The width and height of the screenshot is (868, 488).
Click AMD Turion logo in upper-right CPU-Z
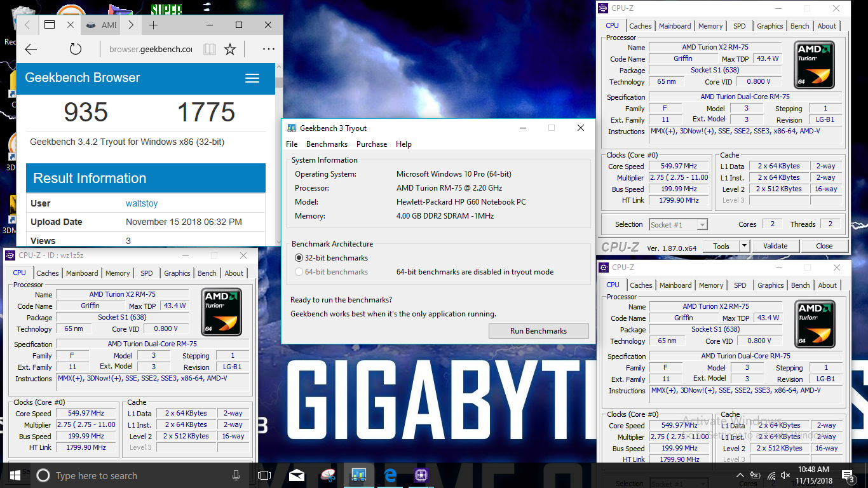pos(815,65)
